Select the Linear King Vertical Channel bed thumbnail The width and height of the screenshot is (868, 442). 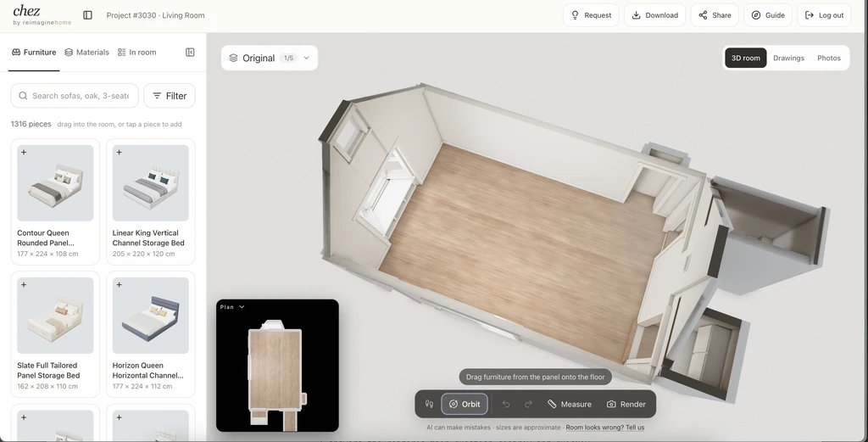point(151,182)
